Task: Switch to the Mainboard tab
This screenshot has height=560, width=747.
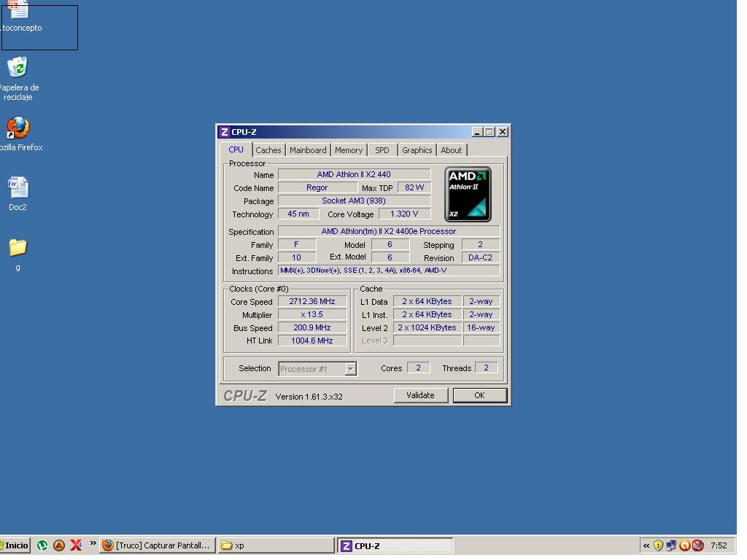Action: coord(308,150)
